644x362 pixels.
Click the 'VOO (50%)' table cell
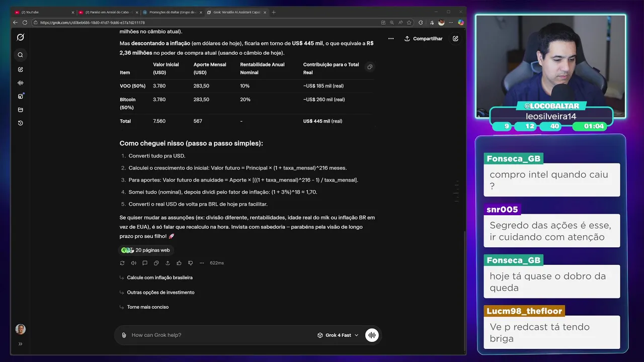point(132,86)
